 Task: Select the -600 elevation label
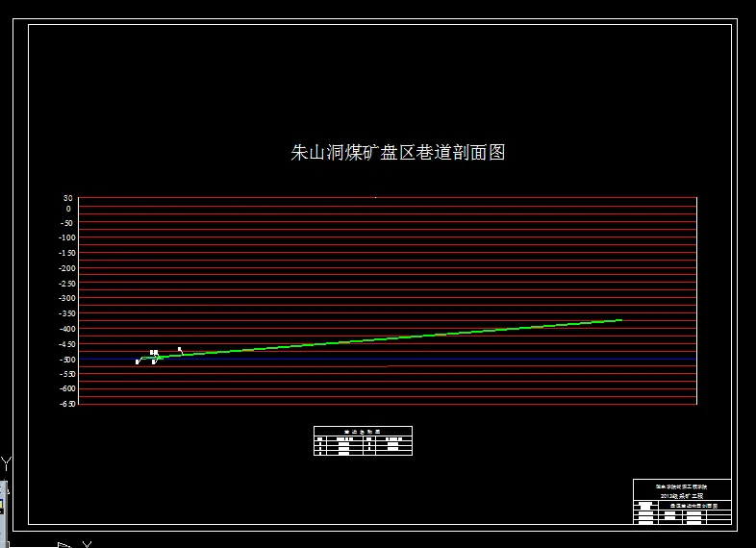coord(67,388)
